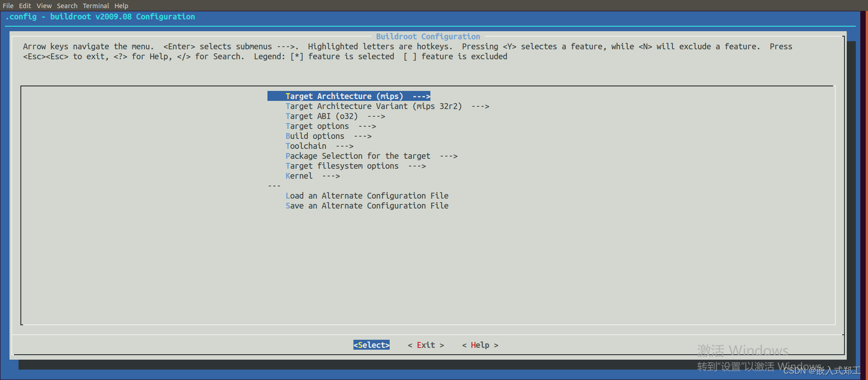This screenshot has width=868, height=380.
Task: Click the ---> arrow after Target filesystem options
Action: (x=417, y=166)
